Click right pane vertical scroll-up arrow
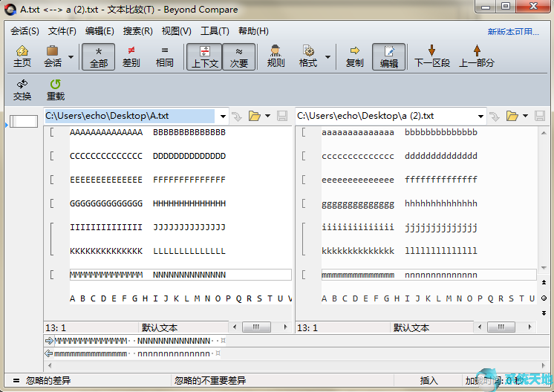This screenshot has width=554, height=392. tap(544, 133)
